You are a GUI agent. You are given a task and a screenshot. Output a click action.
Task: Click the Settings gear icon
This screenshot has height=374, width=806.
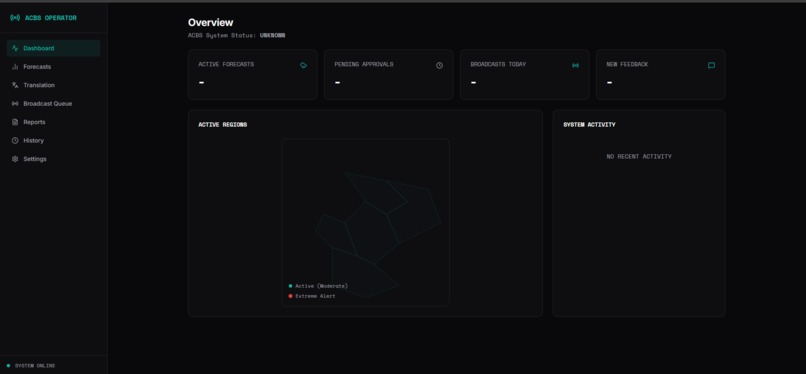(15, 159)
